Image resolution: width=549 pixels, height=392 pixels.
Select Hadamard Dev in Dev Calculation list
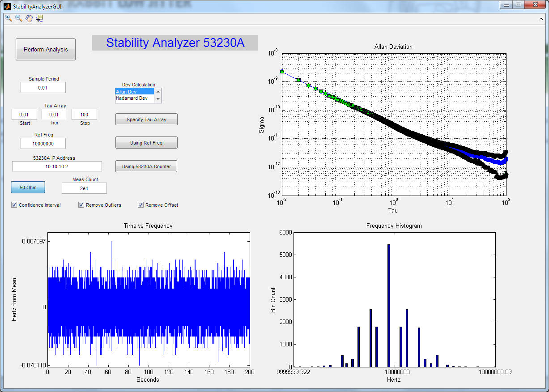135,98
